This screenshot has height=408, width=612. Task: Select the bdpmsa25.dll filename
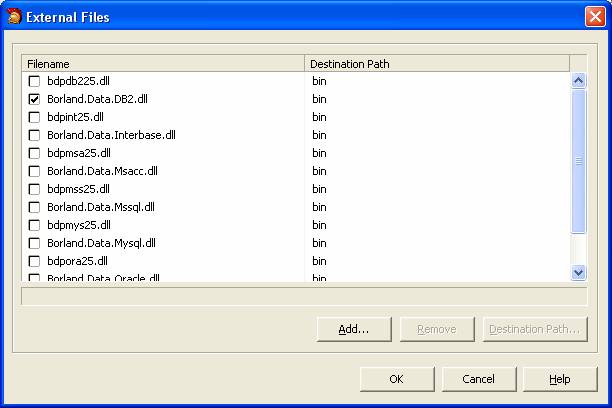[79, 153]
